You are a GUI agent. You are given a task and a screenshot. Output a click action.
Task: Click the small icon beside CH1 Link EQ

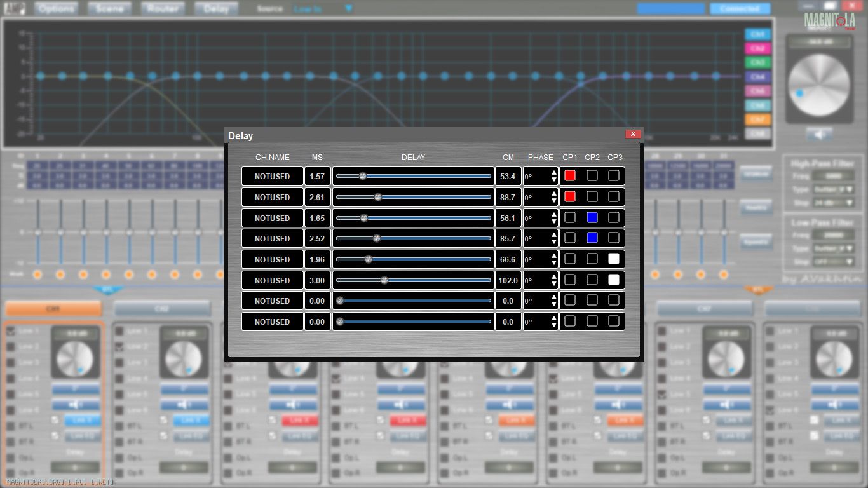(55, 436)
